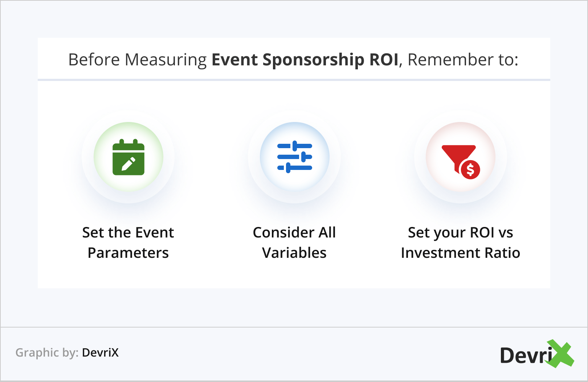Click the green X in the DevriX logo
The width and height of the screenshot is (588, 382).
(x=561, y=354)
